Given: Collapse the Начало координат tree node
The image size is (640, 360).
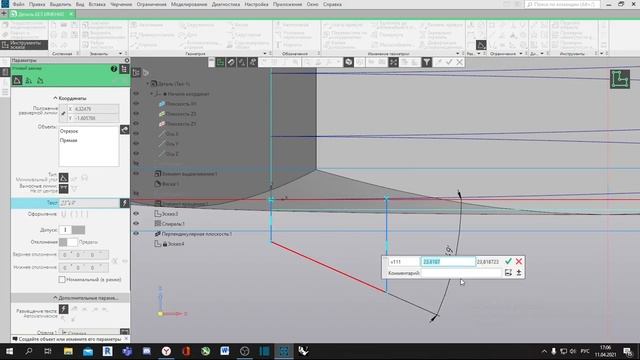Looking at the screenshot, I should click(x=152, y=94).
